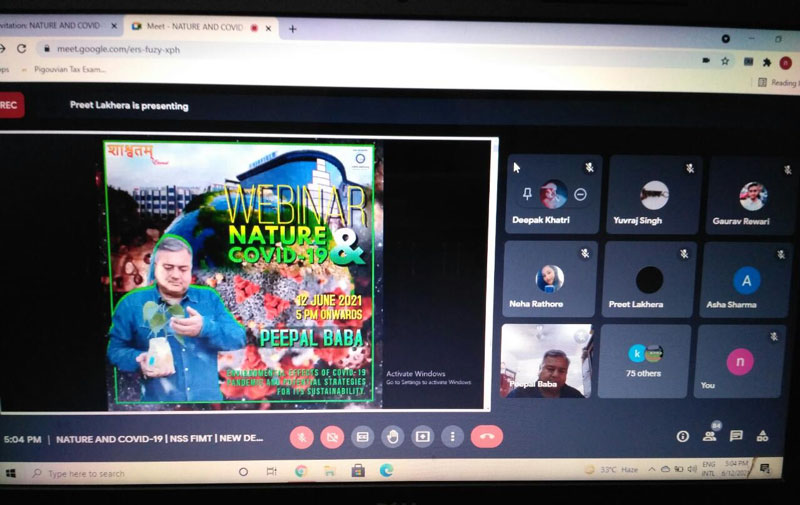This screenshot has width=800, height=505.
Task: Toggle captions in the meeting controls
Action: pos(362,437)
